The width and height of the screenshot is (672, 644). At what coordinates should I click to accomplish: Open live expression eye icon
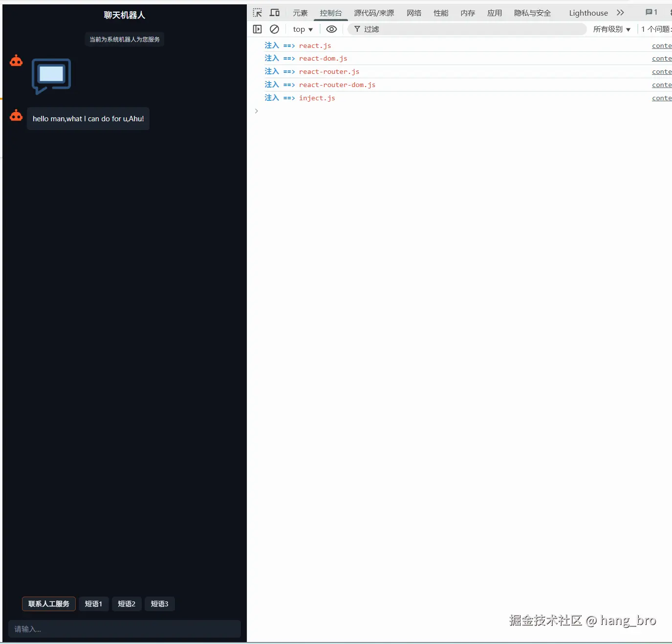point(331,29)
